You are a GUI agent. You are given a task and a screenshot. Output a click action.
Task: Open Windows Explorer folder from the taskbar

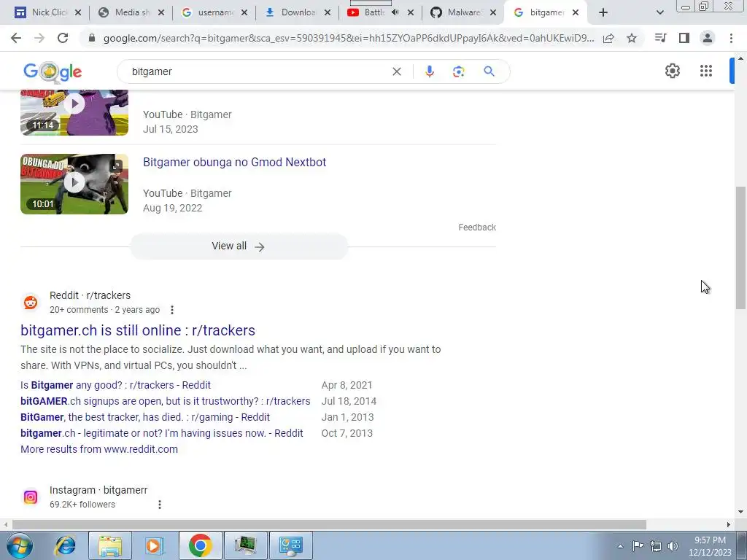click(x=110, y=545)
